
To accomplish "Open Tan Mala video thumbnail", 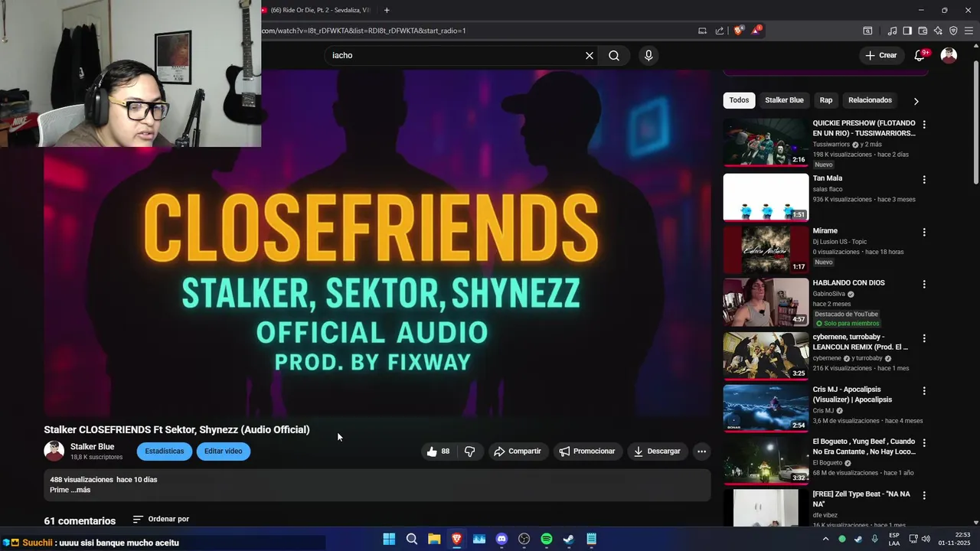I will (x=766, y=197).
